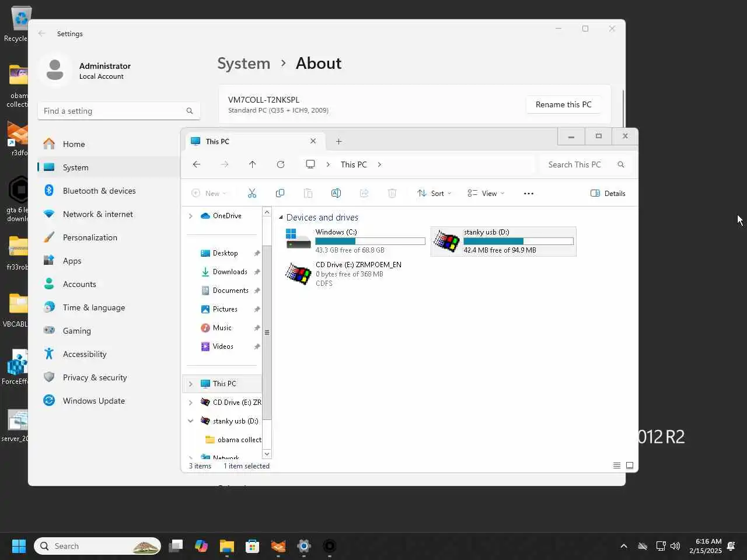Close the This PC tab

tap(313, 141)
